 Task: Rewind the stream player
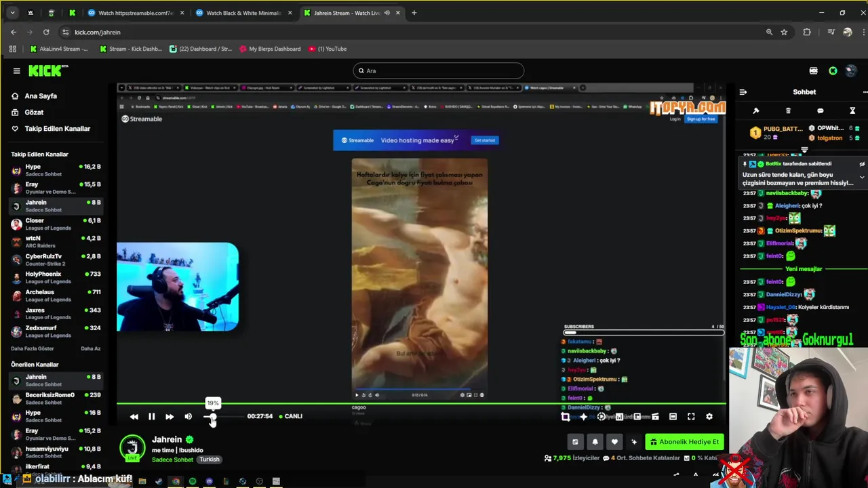[x=134, y=416]
